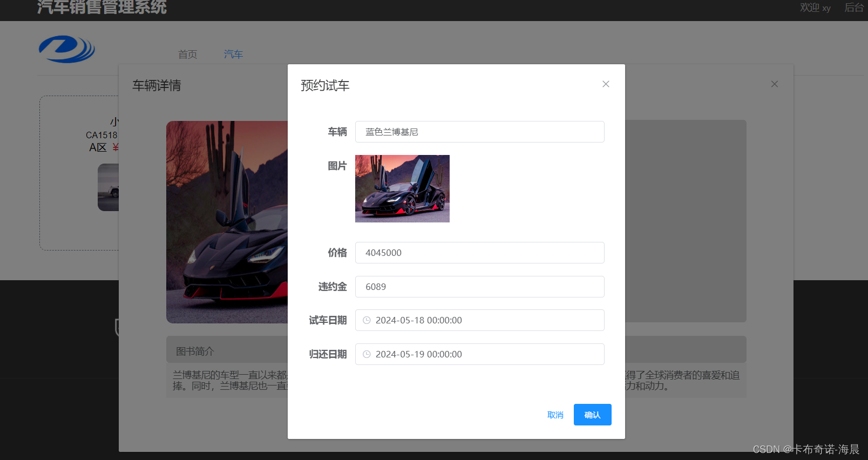Open the 试车日期 date picker field
Viewport: 868px width, 460px height.
[479, 320]
